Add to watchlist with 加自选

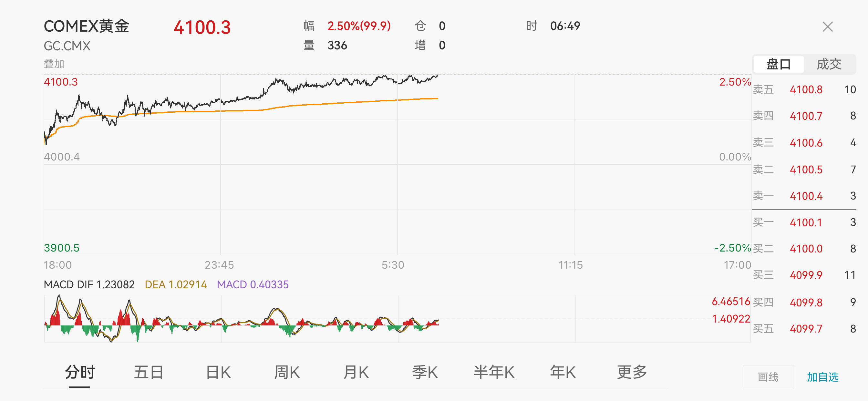pyautogui.click(x=822, y=377)
